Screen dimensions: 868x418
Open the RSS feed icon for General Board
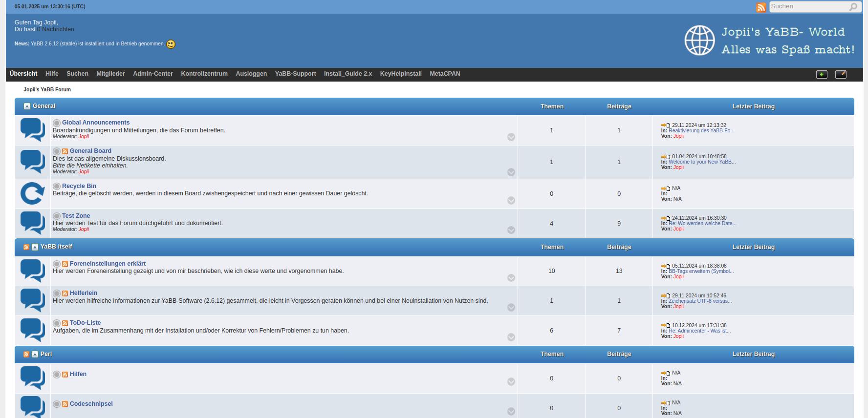(x=65, y=151)
